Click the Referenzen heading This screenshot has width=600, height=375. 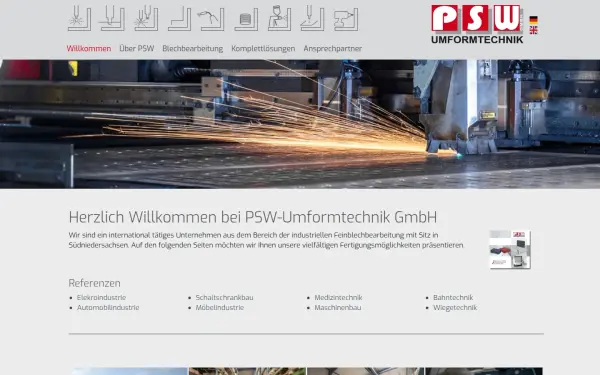[x=95, y=283]
